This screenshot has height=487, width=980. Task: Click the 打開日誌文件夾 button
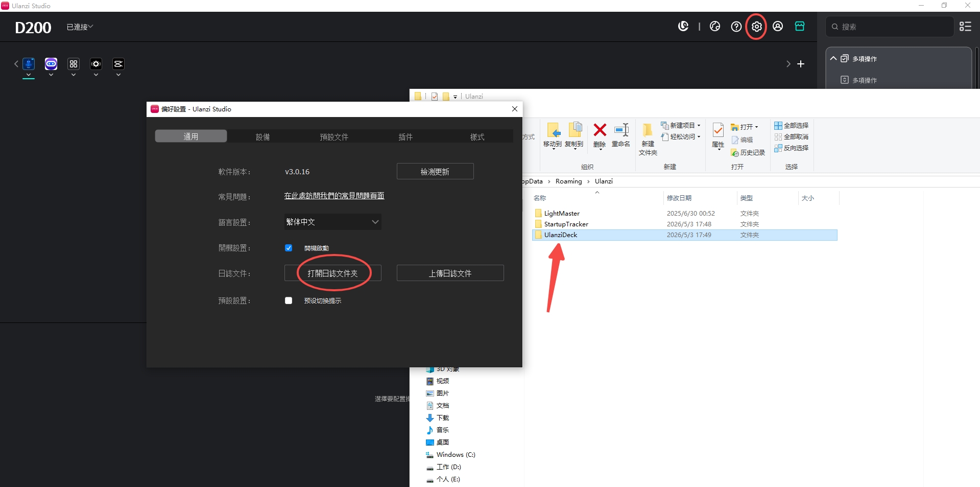(x=332, y=273)
